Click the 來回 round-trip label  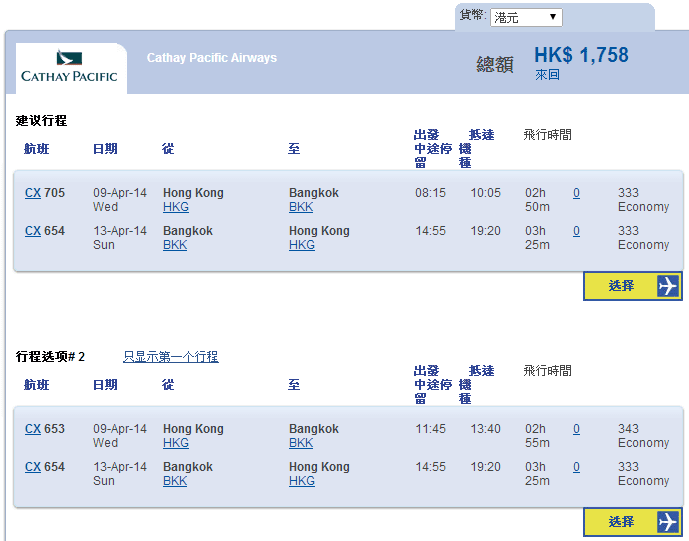[x=547, y=75]
